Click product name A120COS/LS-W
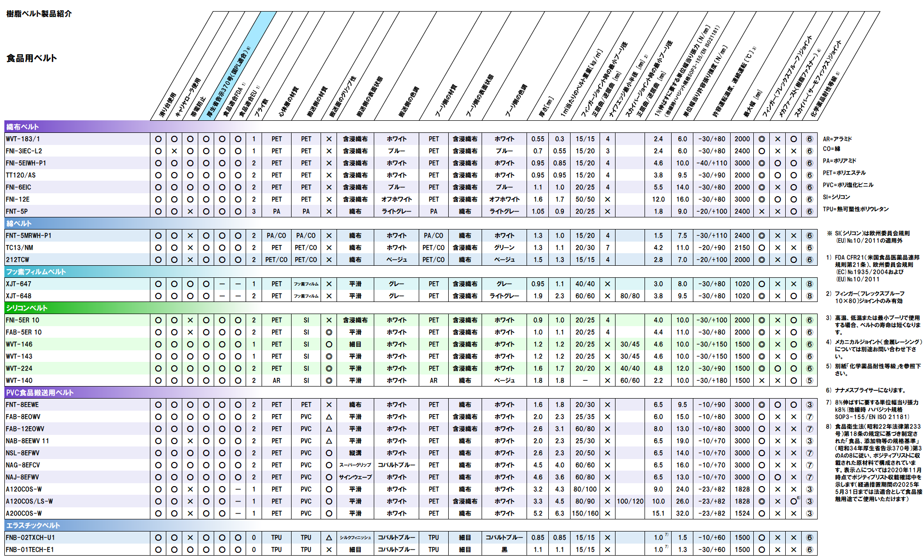 (x=29, y=501)
